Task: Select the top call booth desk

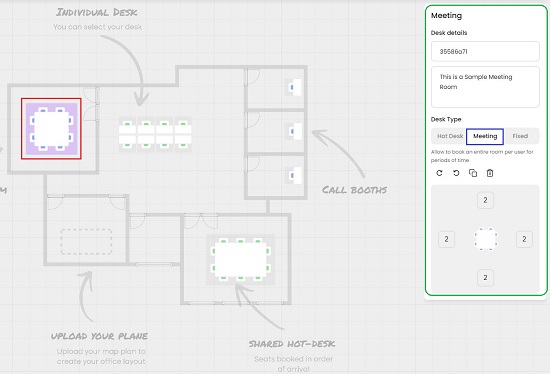Action: [x=294, y=87]
